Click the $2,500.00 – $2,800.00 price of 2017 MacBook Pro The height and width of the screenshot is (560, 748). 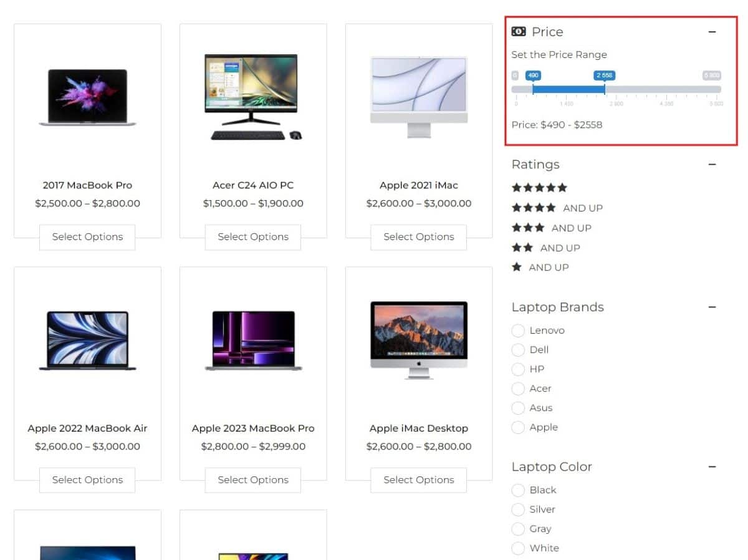point(87,203)
